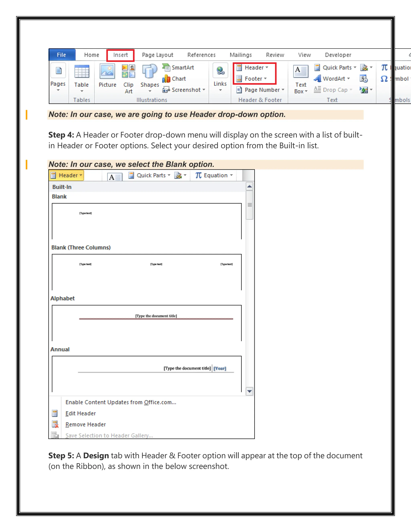Click the Text Box icon
The width and height of the screenshot is (411, 532).
(x=301, y=71)
